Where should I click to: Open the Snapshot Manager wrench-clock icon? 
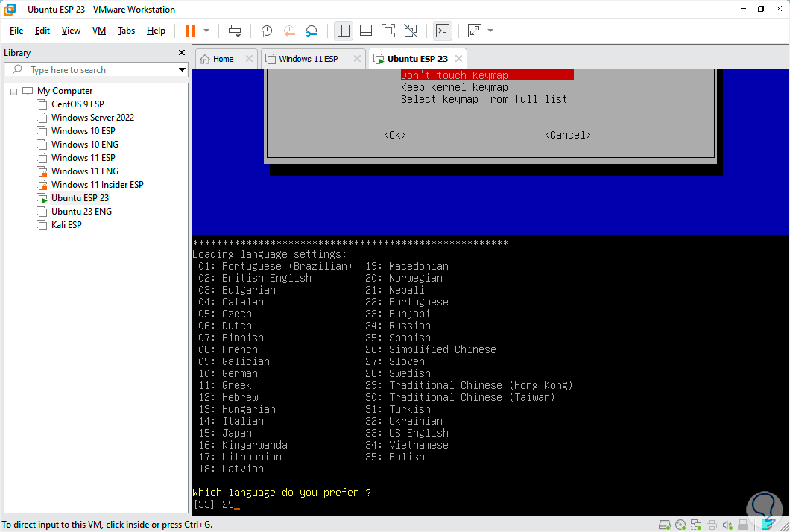312,31
